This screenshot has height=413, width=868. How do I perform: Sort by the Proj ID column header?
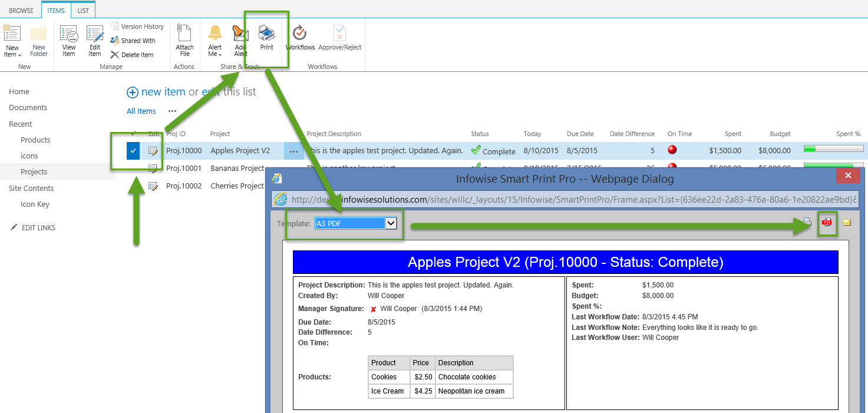pyautogui.click(x=176, y=134)
